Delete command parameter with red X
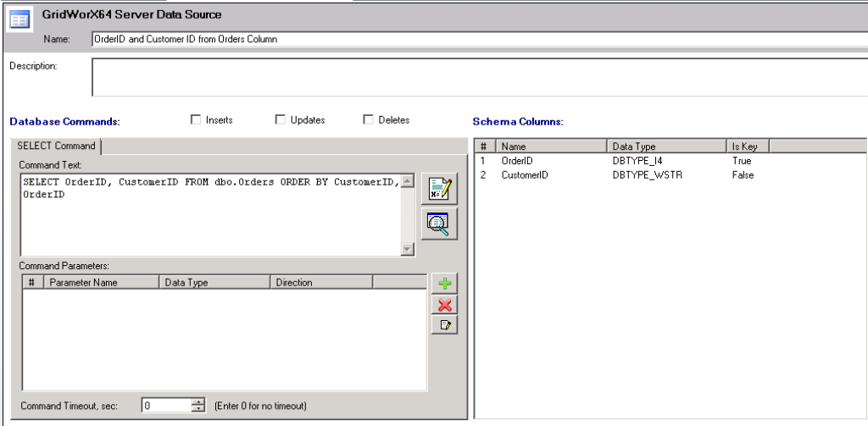The image size is (868, 426). click(x=444, y=305)
